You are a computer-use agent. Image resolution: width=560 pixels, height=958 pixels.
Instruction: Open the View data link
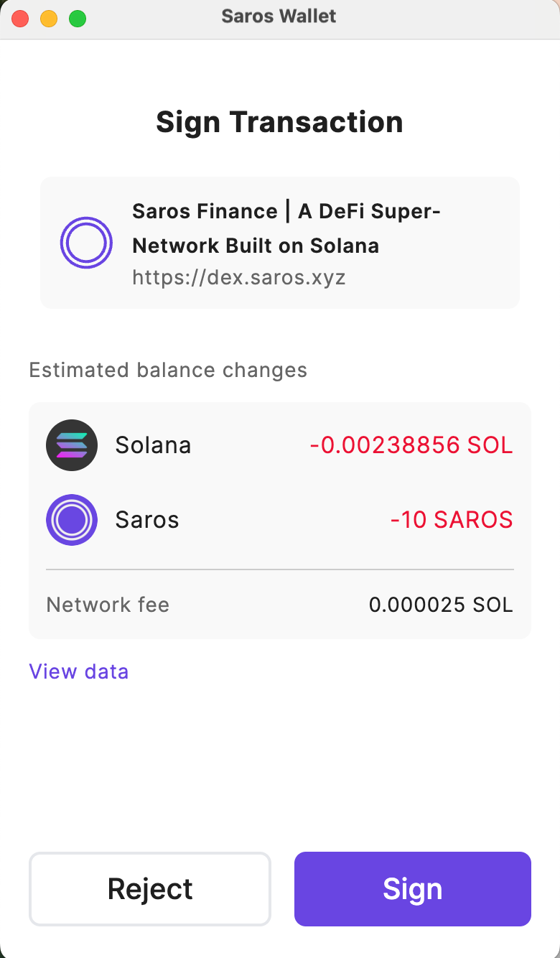point(79,671)
